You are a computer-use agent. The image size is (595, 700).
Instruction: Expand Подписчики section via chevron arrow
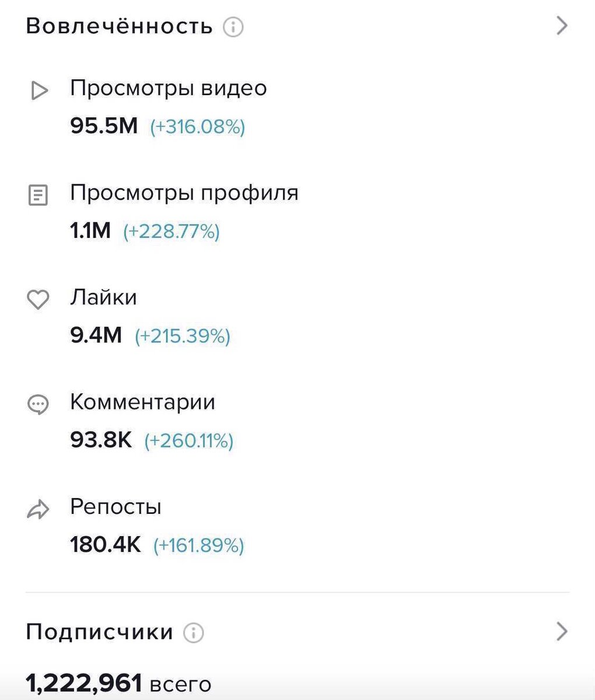[562, 631]
